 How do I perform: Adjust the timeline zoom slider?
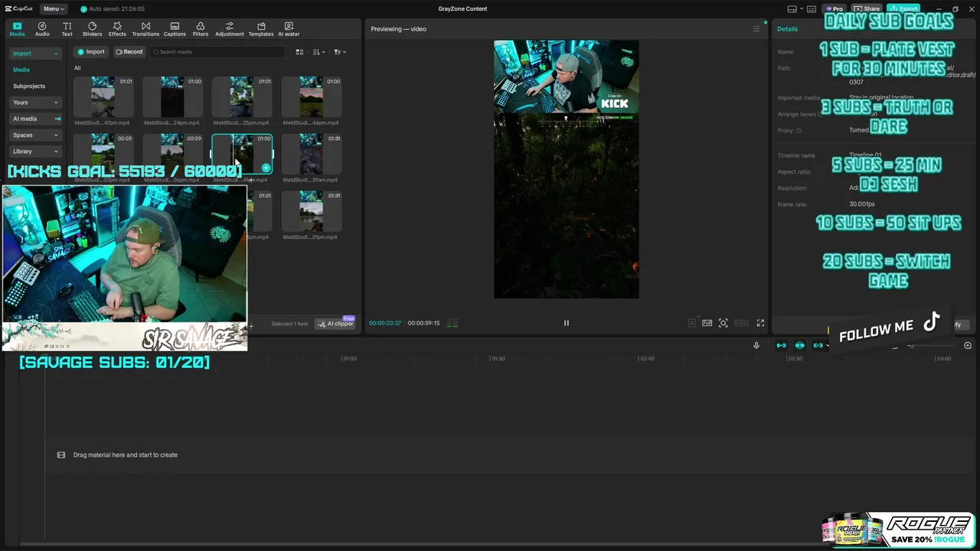[x=930, y=346]
